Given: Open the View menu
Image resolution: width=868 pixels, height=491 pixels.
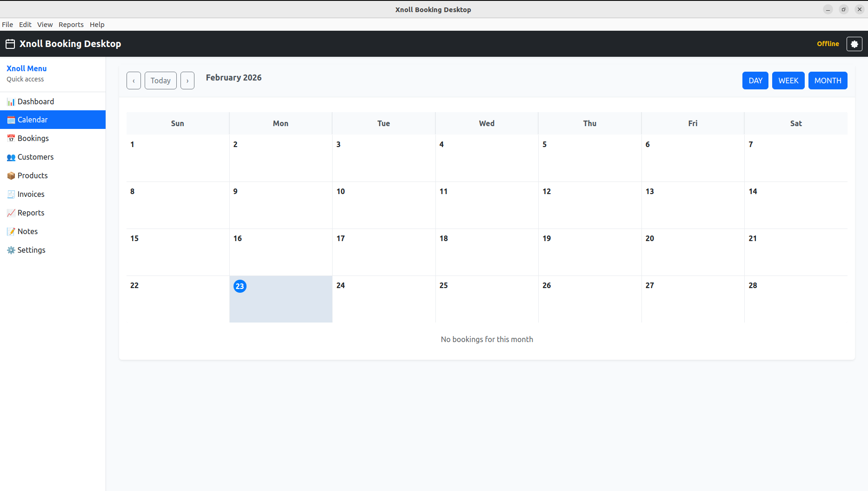Looking at the screenshot, I should click(45, 24).
